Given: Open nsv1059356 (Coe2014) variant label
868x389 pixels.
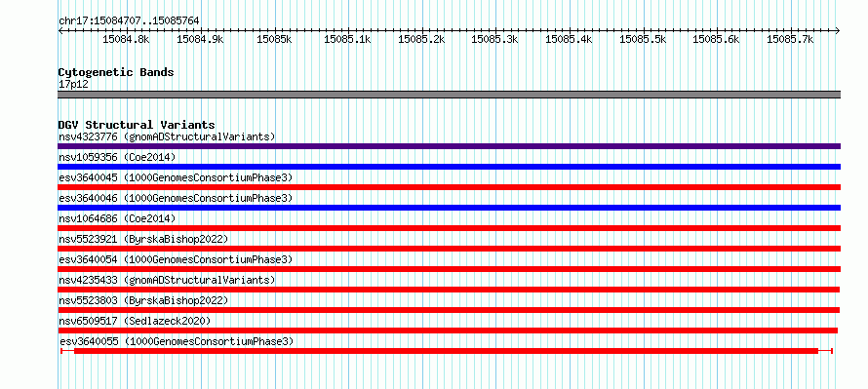Looking at the screenshot, I should click(x=117, y=157).
